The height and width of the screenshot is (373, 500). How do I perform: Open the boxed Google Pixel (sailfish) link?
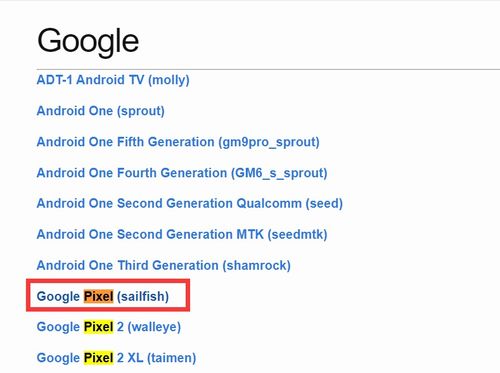tap(103, 296)
